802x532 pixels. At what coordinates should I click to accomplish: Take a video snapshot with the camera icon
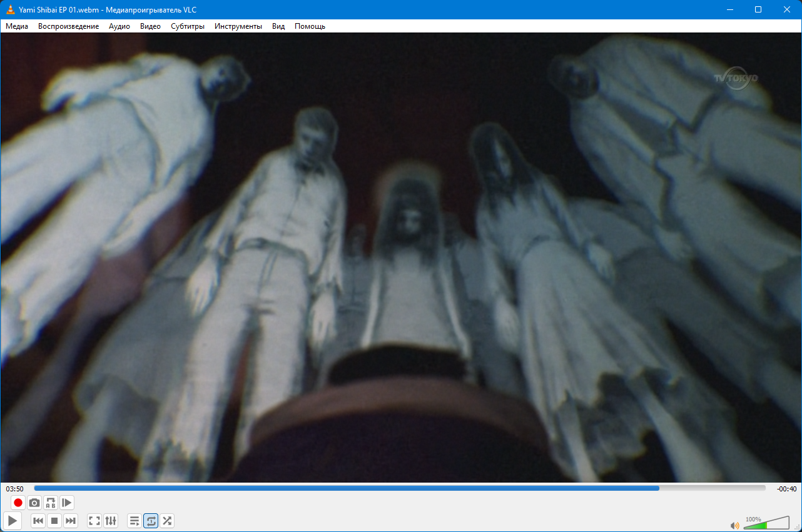click(x=34, y=503)
